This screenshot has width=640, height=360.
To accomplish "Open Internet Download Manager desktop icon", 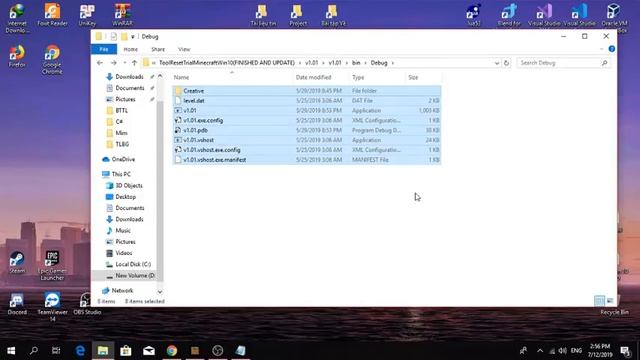I will [x=17, y=18].
